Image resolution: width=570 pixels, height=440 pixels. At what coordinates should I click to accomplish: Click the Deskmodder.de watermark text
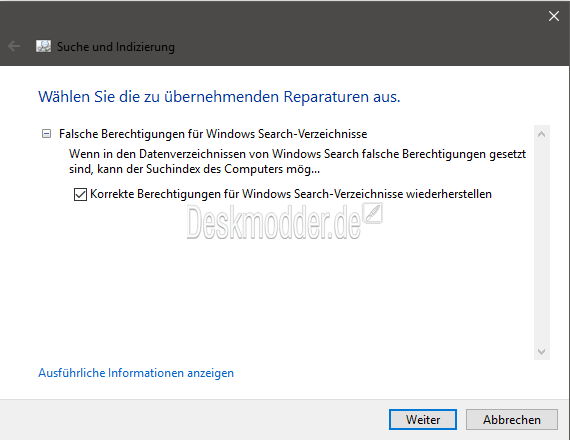click(274, 222)
